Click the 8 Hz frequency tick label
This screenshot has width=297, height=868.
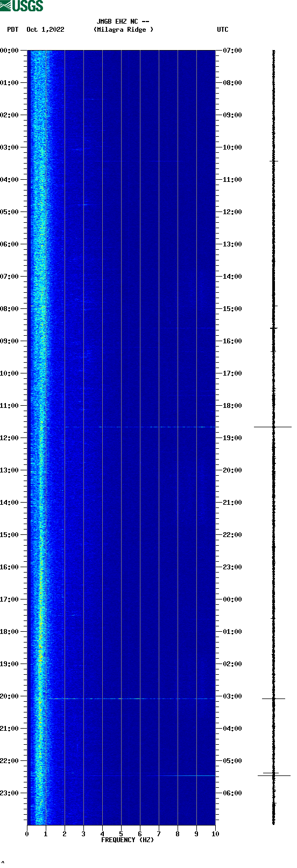tap(178, 834)
